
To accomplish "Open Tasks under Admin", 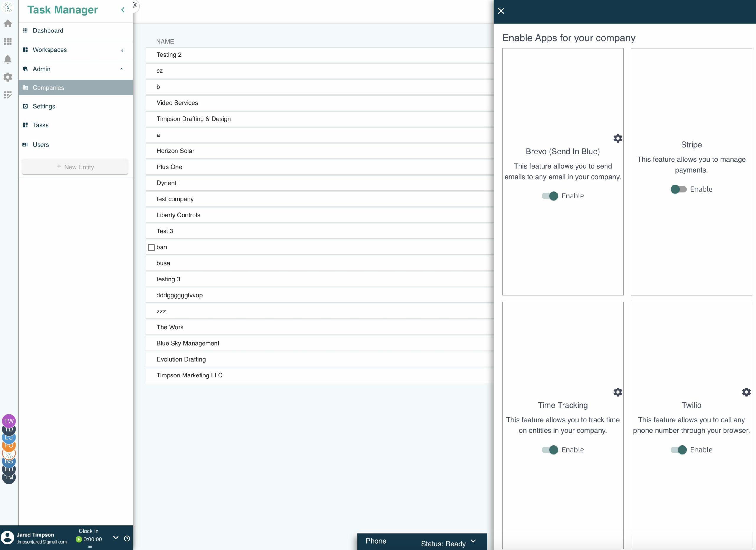I will point(76,125).
